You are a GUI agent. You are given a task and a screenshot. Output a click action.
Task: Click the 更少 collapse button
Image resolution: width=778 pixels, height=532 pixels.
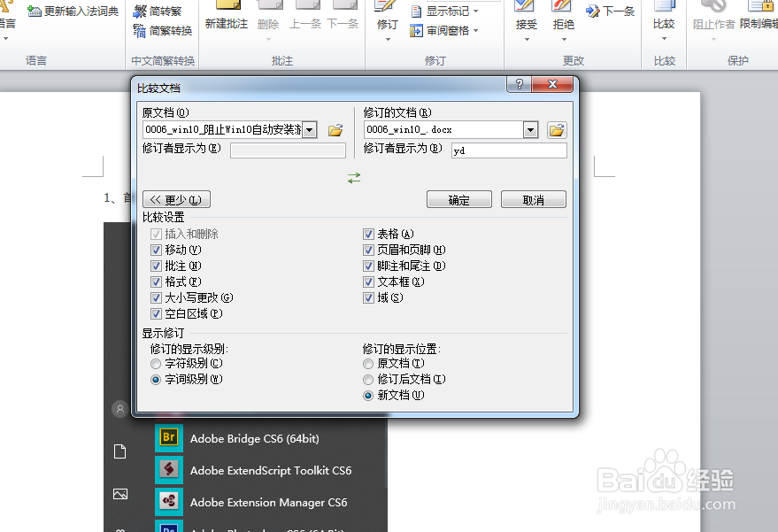(175, 199)
